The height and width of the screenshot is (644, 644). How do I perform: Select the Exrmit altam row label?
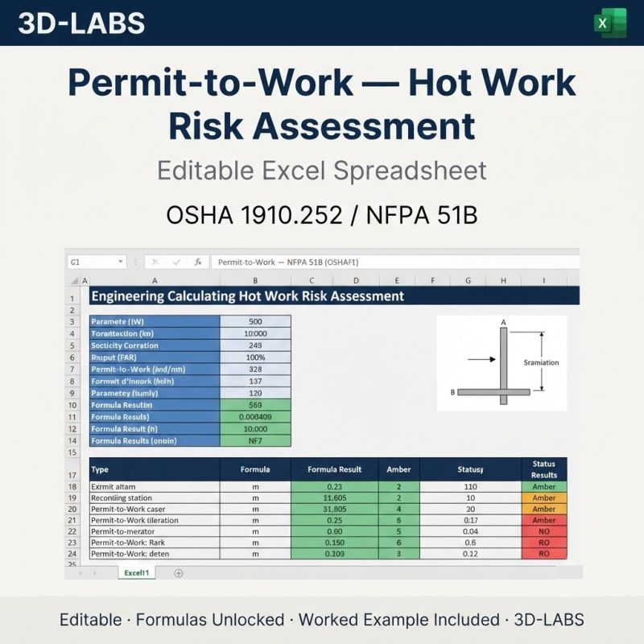click(x=155, y=487)
